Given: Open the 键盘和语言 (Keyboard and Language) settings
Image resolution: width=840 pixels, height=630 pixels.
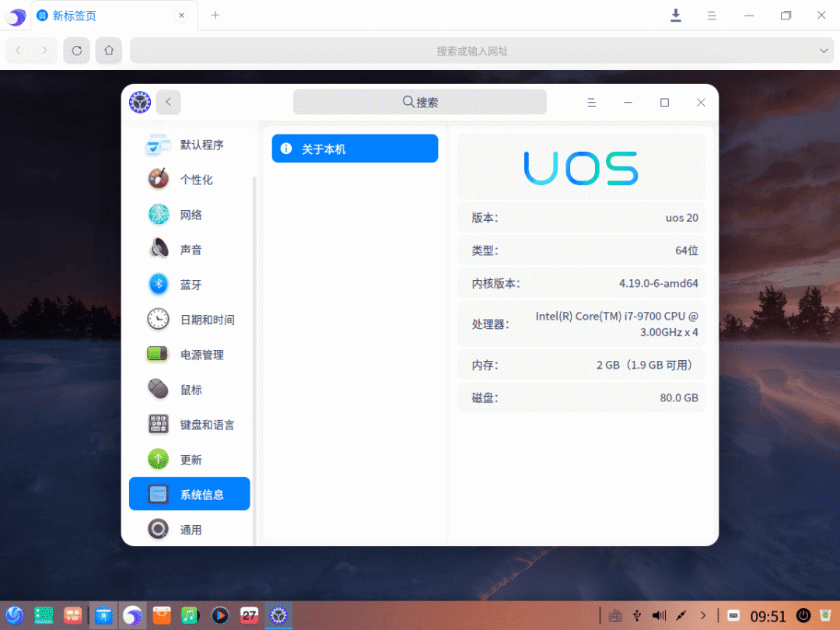Looking at the screenshot, I should tap(198, 424).
